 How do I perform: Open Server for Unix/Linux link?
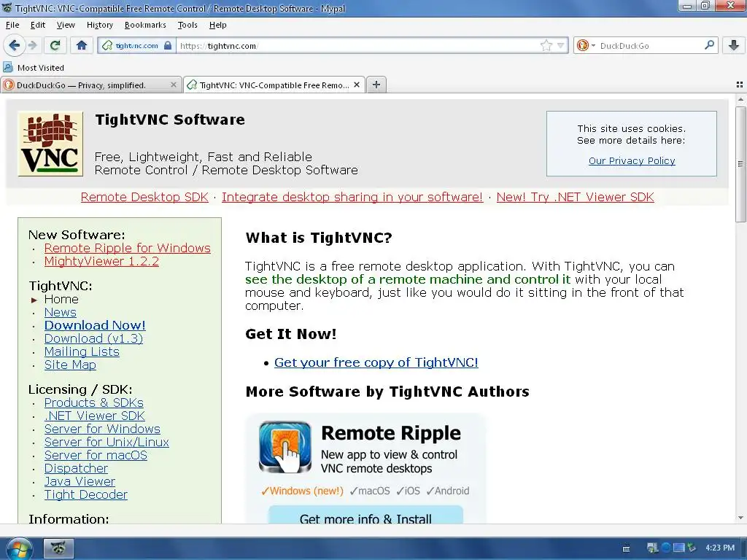click(x=107, y=443)
